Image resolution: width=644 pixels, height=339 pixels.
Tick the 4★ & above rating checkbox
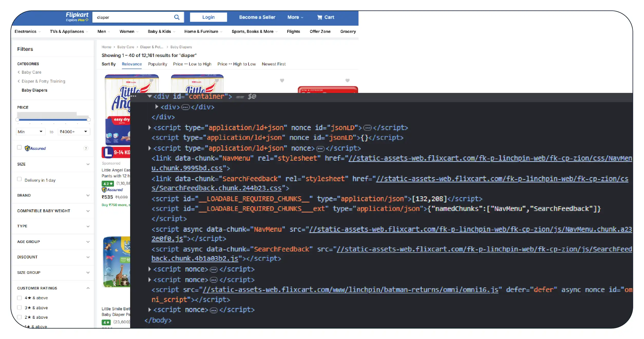coord(19,298)
